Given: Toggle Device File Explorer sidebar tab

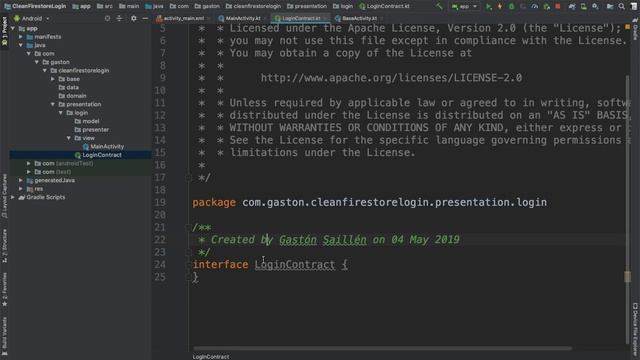Looking at the screenshot, I should [x=635, y=330].
